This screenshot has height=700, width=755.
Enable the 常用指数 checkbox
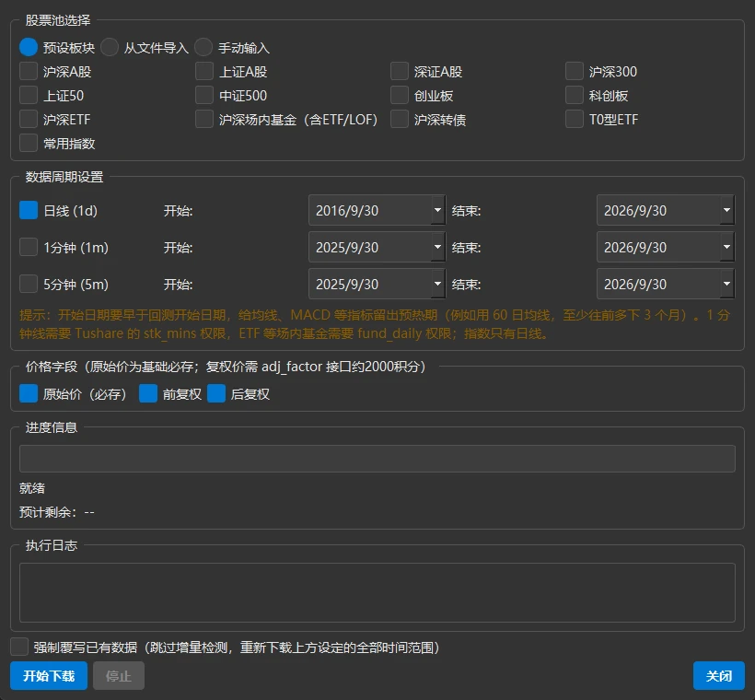(x=29, y=143)
